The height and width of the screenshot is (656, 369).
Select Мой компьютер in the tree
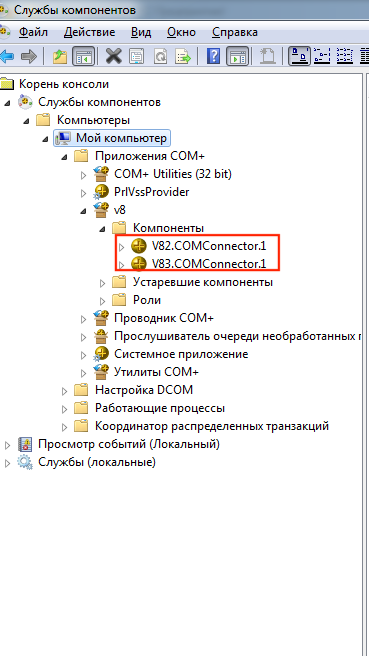tap(121, 138)
